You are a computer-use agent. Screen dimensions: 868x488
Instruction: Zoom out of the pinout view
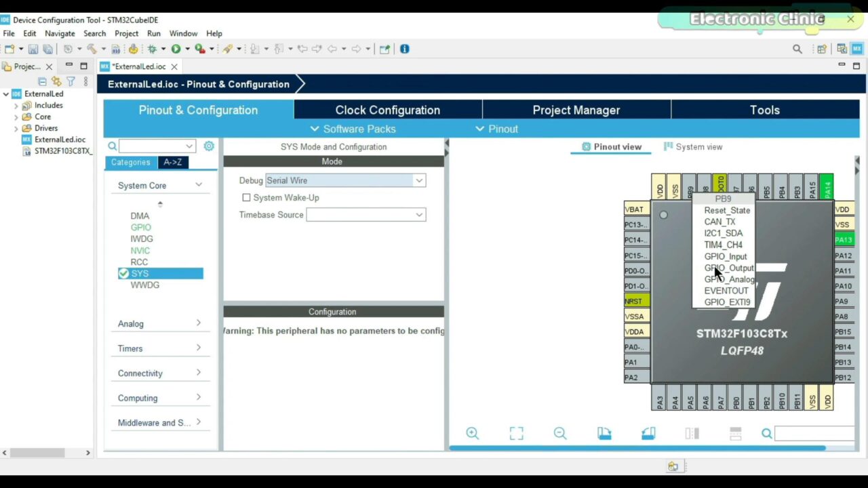click(x=560, y=433)
